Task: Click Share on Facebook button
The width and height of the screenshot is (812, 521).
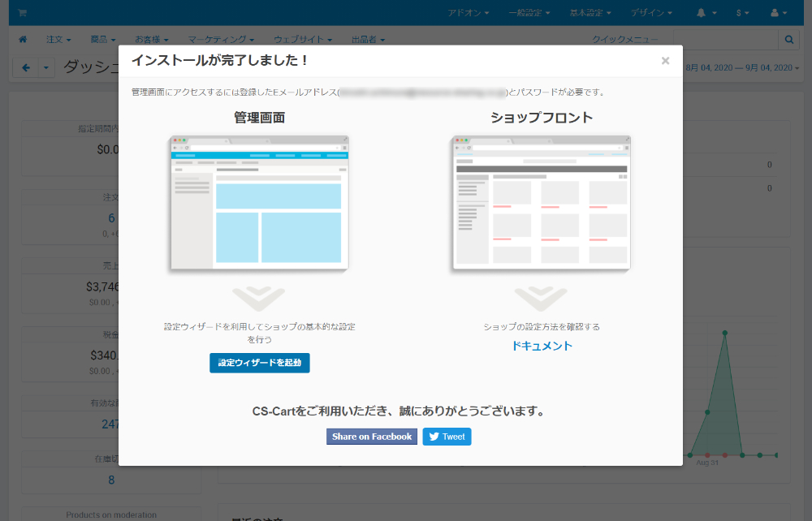Action: pyautogui.click(x=372, y=437)
